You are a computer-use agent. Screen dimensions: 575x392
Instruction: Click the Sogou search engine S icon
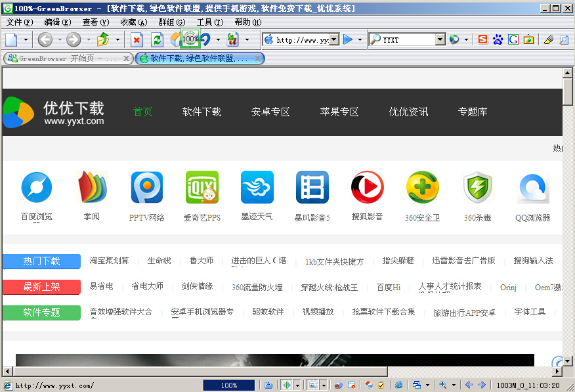483,39
